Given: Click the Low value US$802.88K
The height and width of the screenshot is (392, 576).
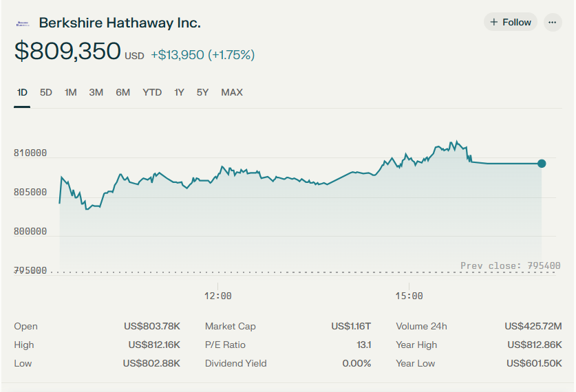Looking at the screenshot, I should [x=151, y=363].
